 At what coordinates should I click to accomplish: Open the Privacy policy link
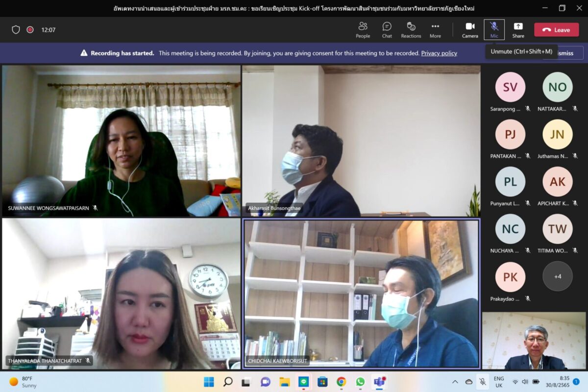(x=439, y=53)
